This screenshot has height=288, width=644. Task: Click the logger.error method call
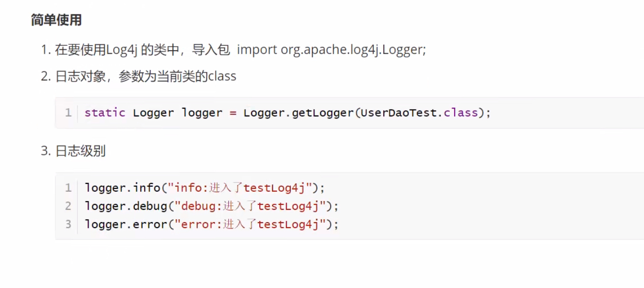point(126,225)
